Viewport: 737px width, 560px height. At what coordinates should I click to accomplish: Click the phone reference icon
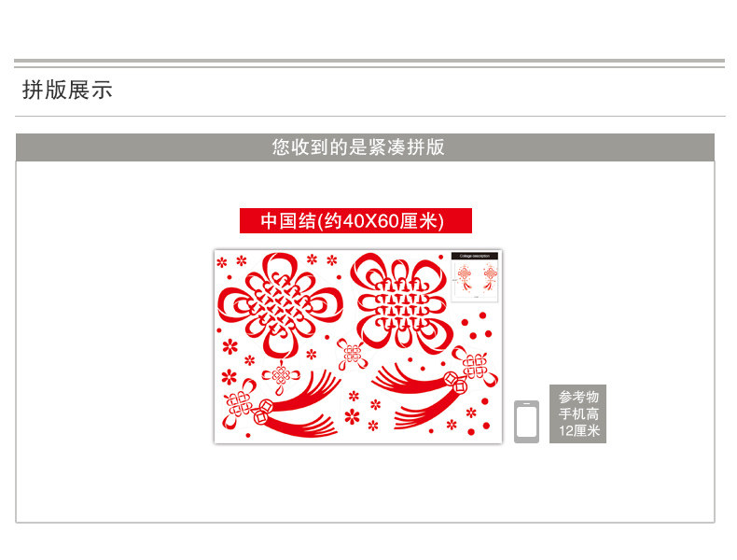[526, 421]
